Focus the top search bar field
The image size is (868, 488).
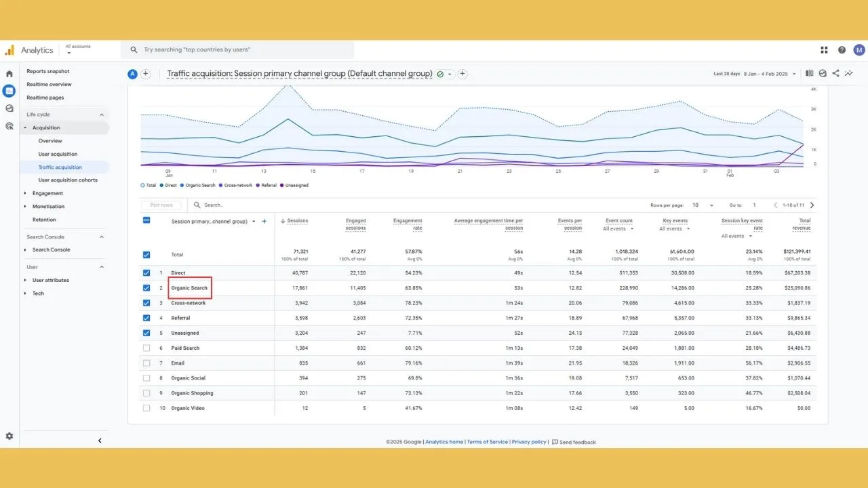tap(237, 49)
